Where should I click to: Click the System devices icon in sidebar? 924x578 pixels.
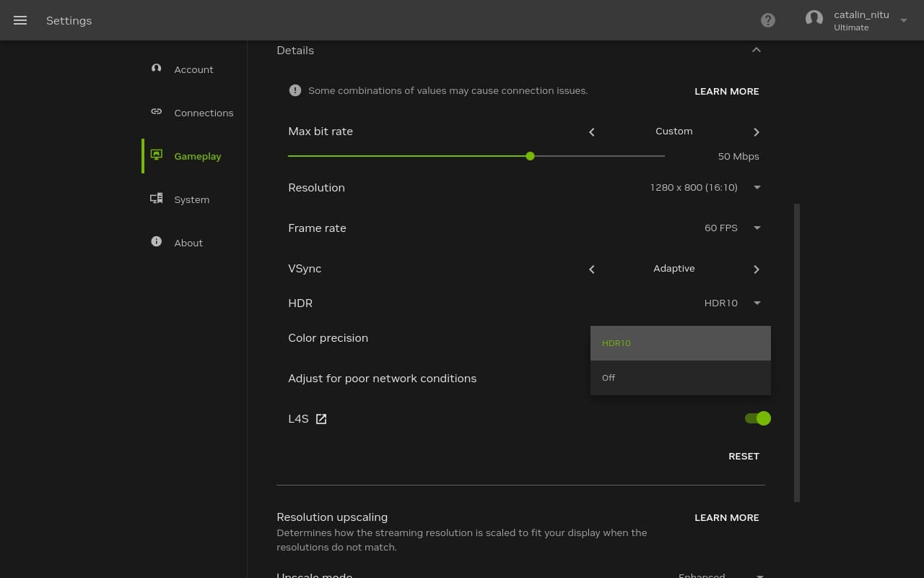pyautogui.click(x=157, y=199)
